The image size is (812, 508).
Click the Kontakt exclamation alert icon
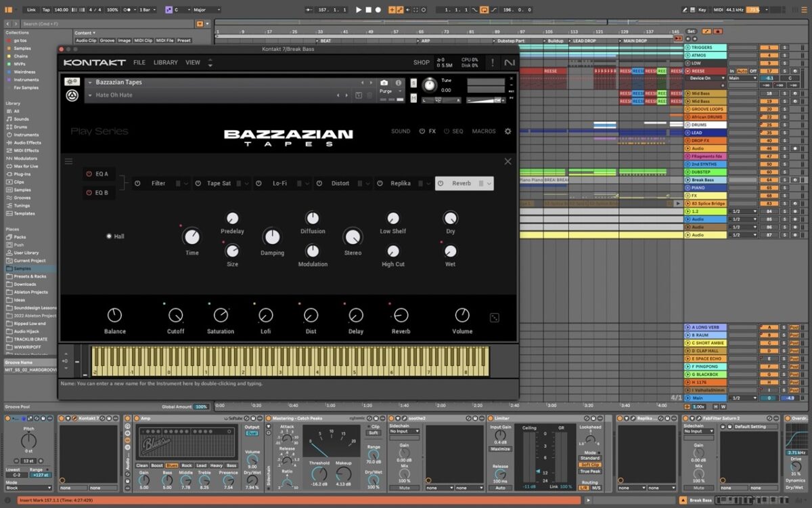pos(493,62)
